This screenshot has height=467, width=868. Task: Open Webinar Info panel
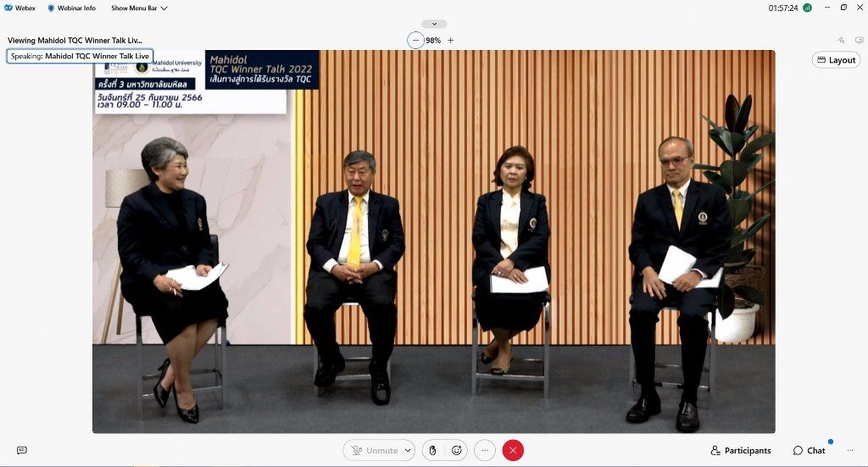coord(71,8)
